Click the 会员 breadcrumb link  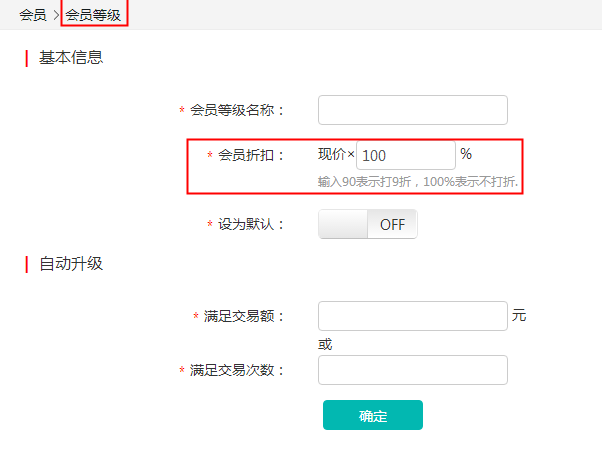point(32,15)
